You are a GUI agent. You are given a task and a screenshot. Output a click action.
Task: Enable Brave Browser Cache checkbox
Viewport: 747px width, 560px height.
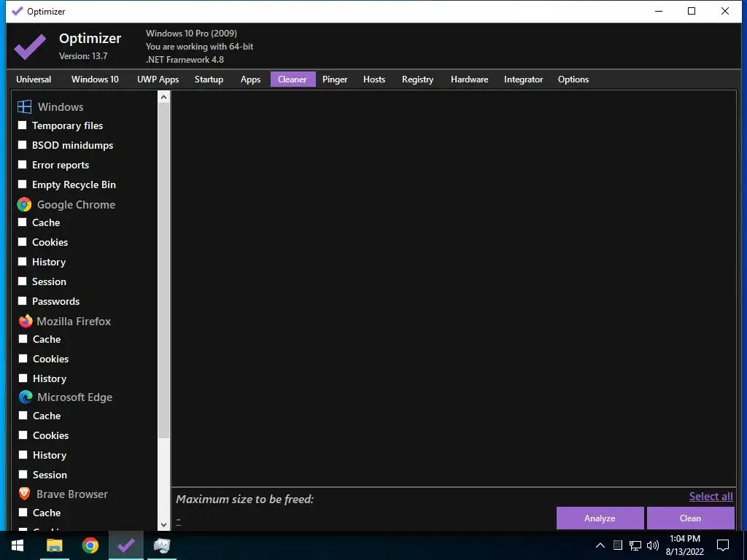23,513
